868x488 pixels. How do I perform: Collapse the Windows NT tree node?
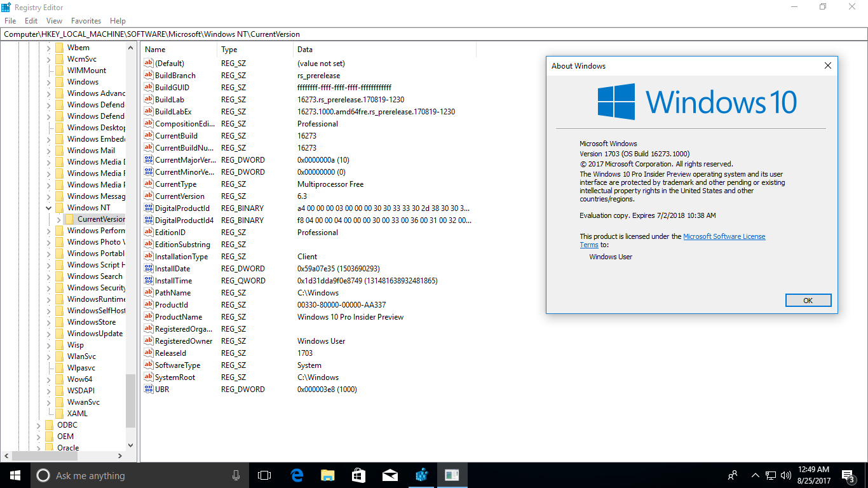tap(49, 207)
